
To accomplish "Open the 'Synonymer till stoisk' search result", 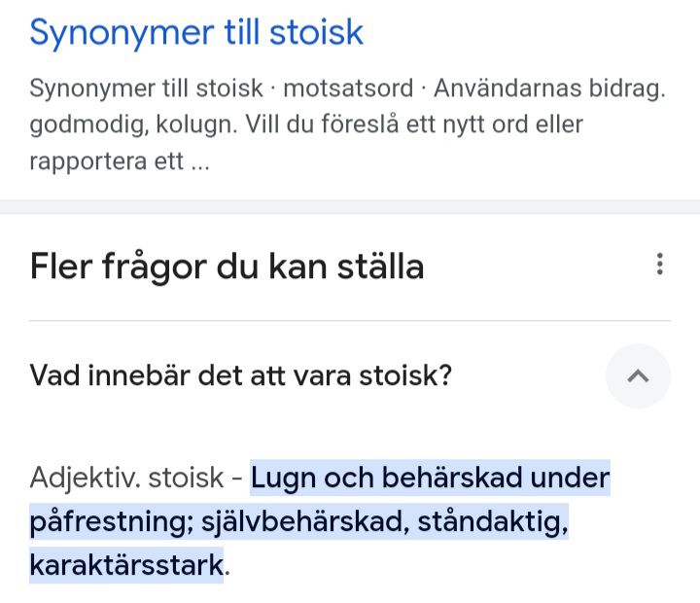I will 196,33.
